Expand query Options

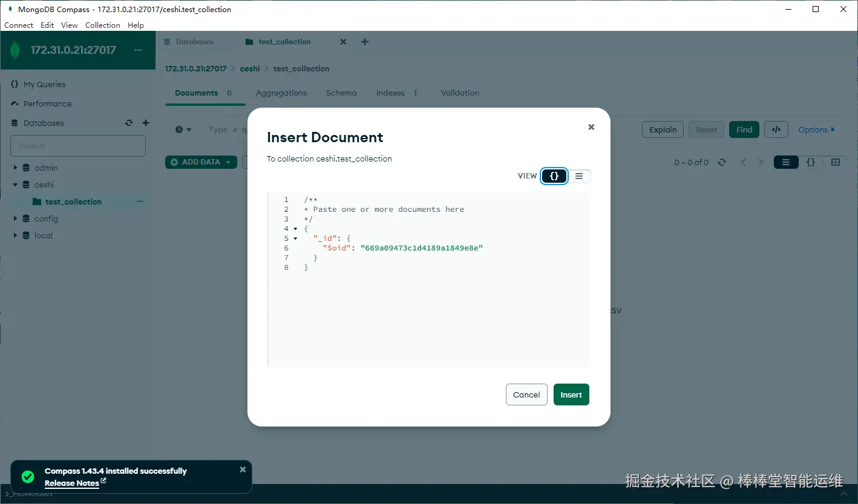(x=816, y=129)
